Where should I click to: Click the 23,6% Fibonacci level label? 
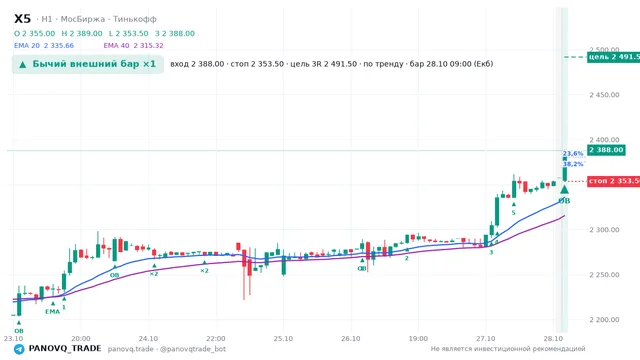(x=573, y=153)
